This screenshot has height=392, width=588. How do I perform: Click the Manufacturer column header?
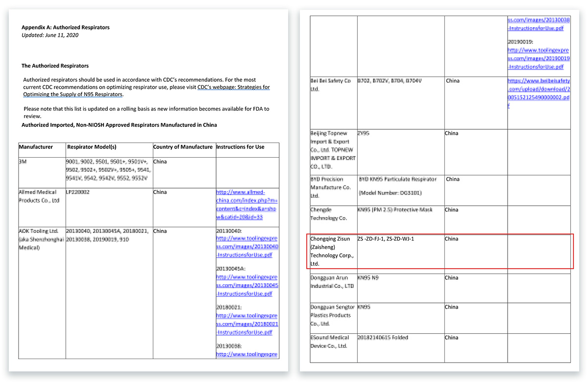(36, 147)
